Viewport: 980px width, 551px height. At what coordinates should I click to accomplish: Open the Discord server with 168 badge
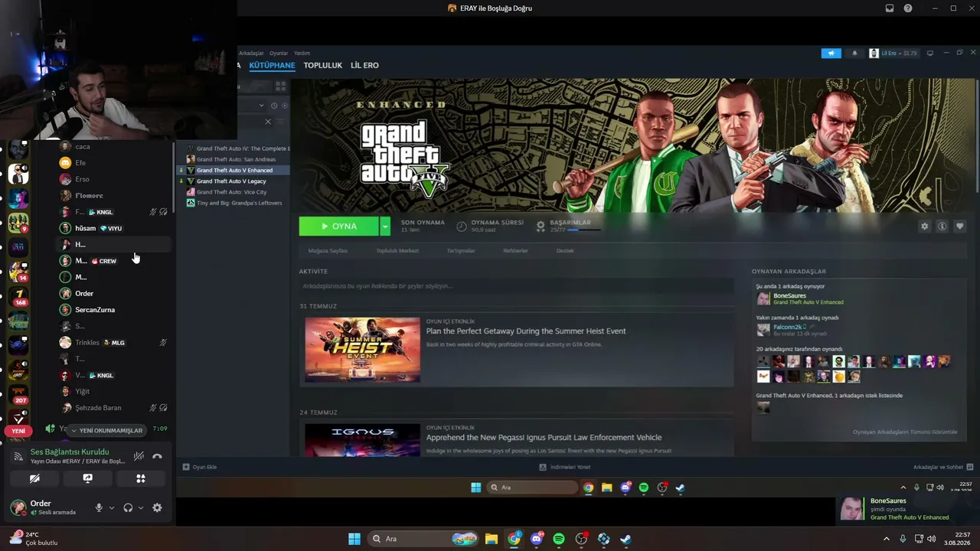tap(19, 295)
